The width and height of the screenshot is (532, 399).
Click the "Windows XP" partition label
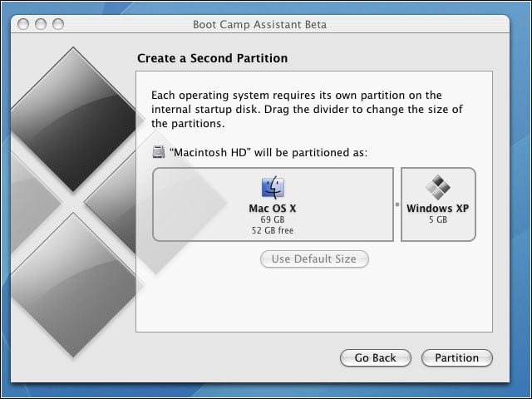[438, 208]
